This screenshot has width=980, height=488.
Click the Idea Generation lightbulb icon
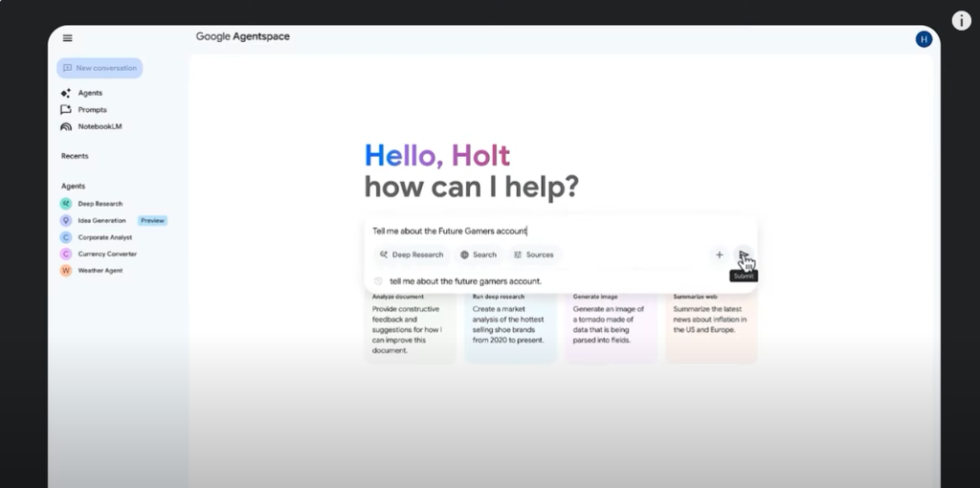click(66, 221)
